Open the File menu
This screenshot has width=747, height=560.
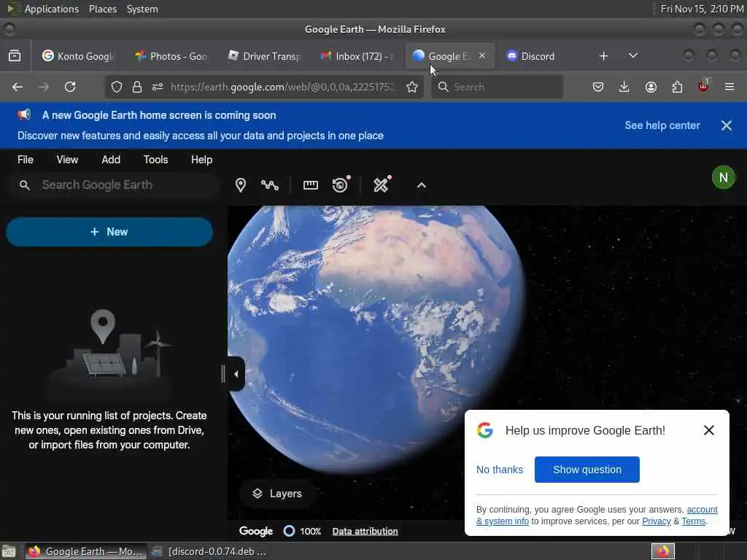coord(26,160)
